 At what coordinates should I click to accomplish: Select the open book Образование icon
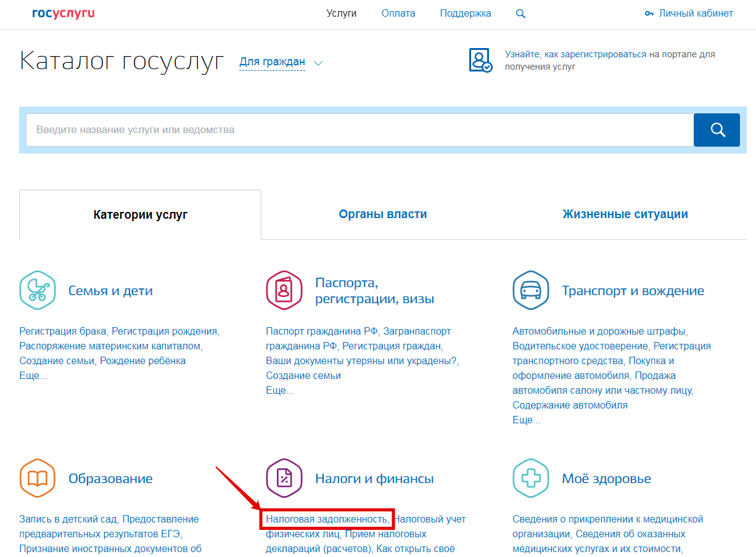click(x=38, y=478)
